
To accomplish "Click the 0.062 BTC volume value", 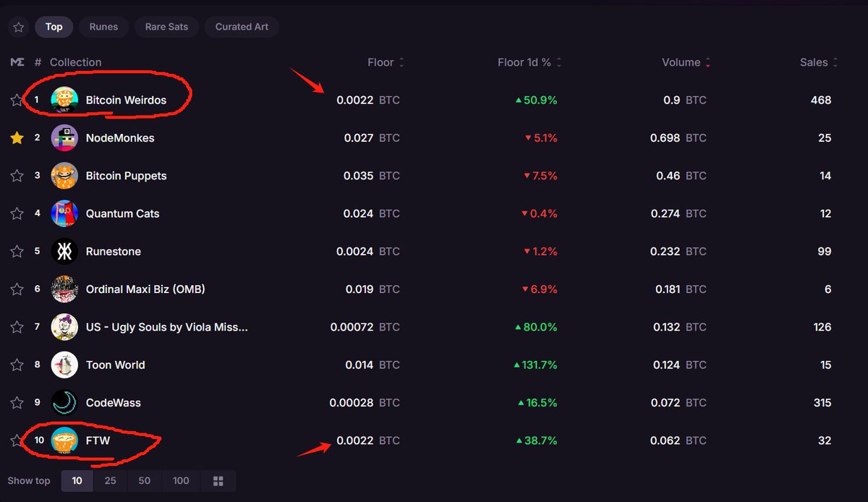I will (678, 441).
